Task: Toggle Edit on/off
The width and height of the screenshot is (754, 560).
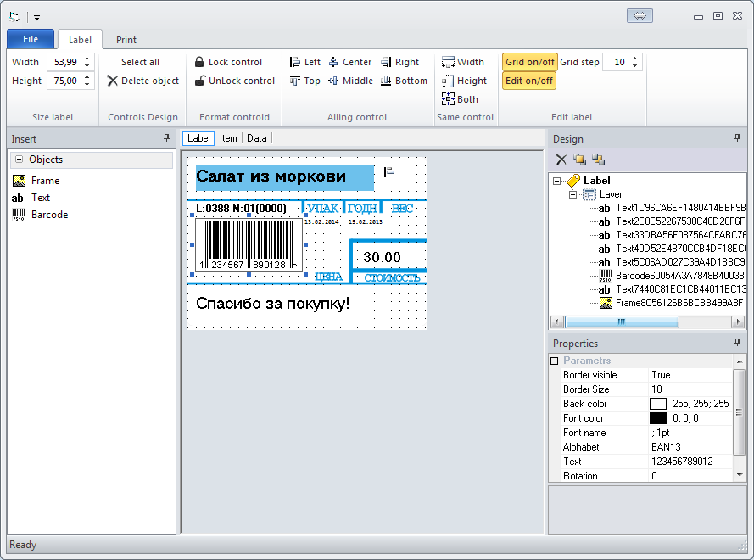Action: [529, 81]
